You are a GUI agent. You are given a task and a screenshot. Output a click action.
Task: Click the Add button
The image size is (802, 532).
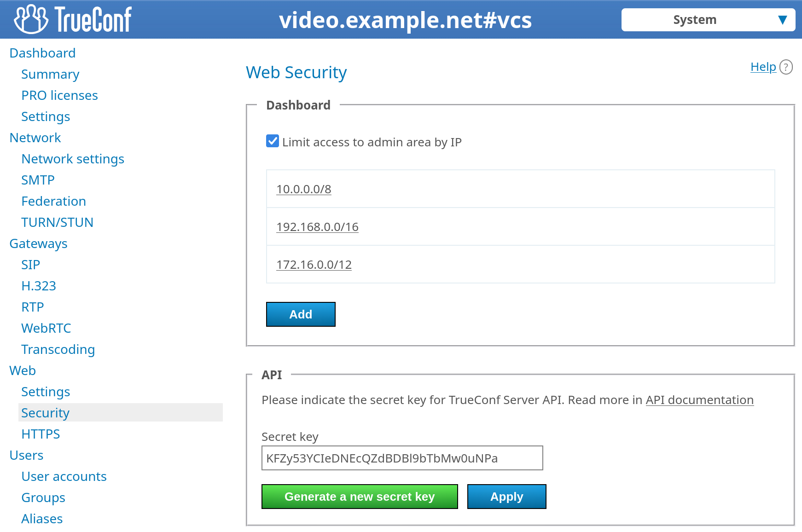(x=301, y=314)
